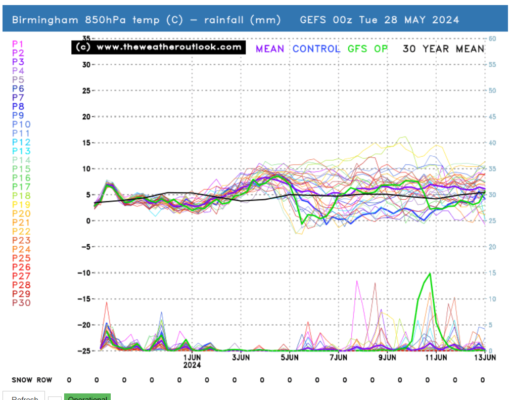Select ensemble member P28 in legend
511x400 pixels.
pos(21,285)
